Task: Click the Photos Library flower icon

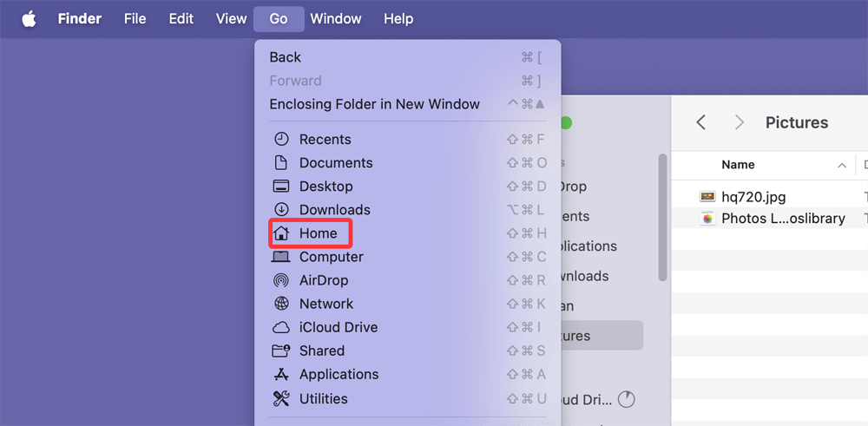Action: tap(707, 219)
